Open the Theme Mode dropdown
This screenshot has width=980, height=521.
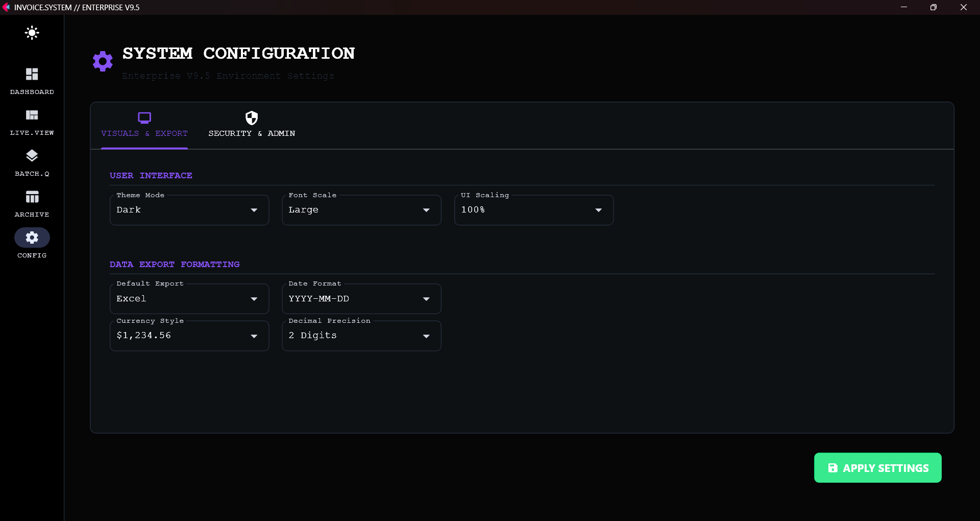189,210
